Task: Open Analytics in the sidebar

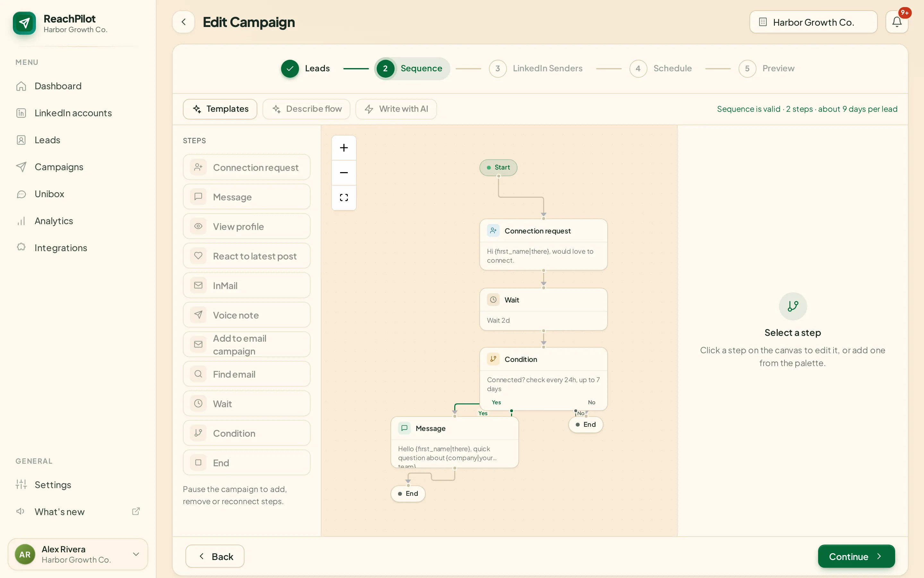Action: coord(78,221)
